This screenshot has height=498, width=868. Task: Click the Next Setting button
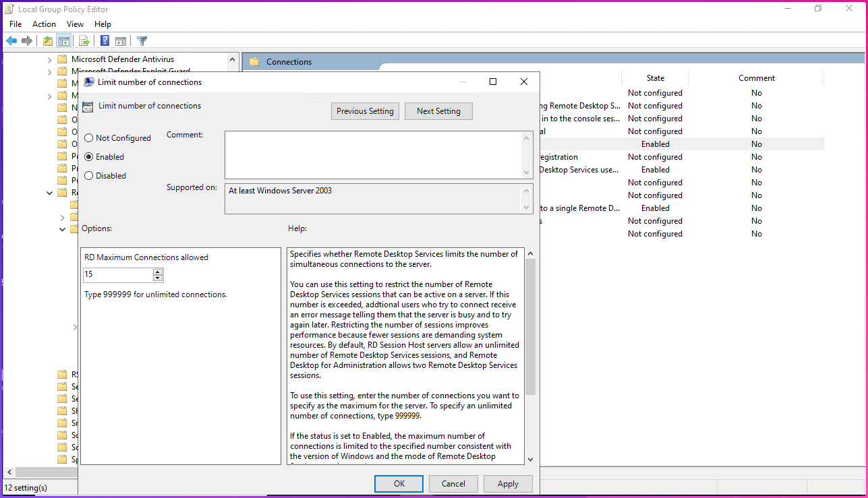(x=438, y=111)
